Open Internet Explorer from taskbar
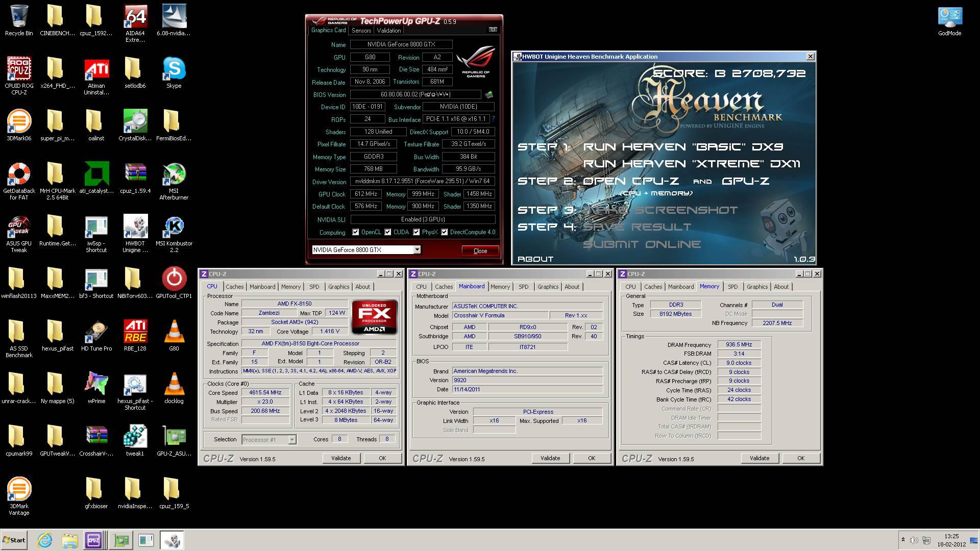Screen dimensions: 980x551 pos(45,540)
